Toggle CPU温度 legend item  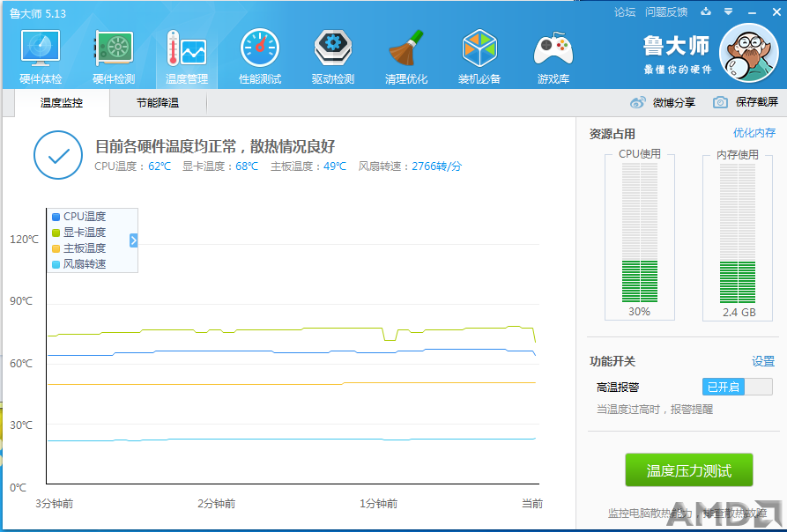[79, 216]
